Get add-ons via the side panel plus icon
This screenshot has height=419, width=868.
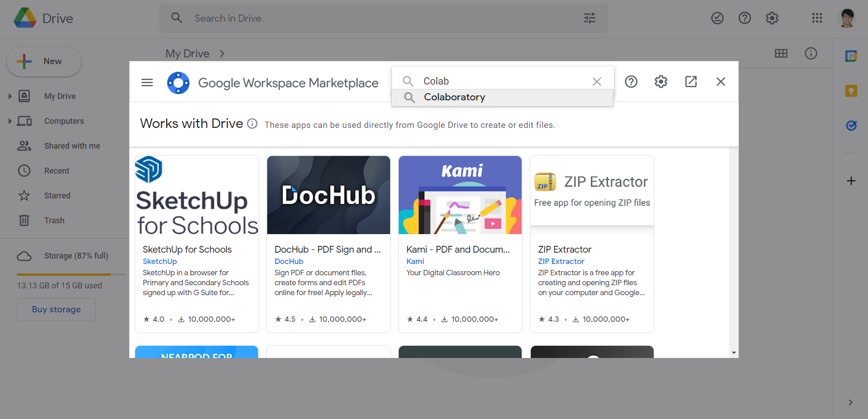coord(852,181)
